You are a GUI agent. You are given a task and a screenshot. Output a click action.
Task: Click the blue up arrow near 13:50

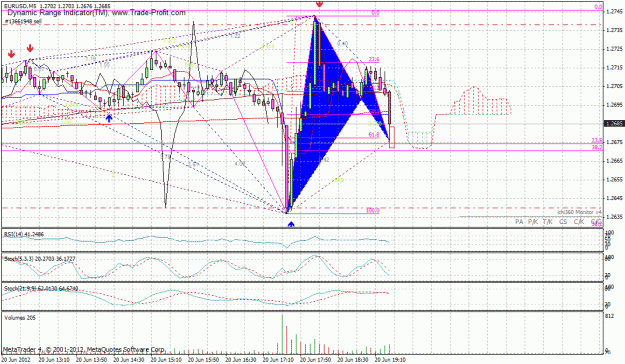[109, 118]
